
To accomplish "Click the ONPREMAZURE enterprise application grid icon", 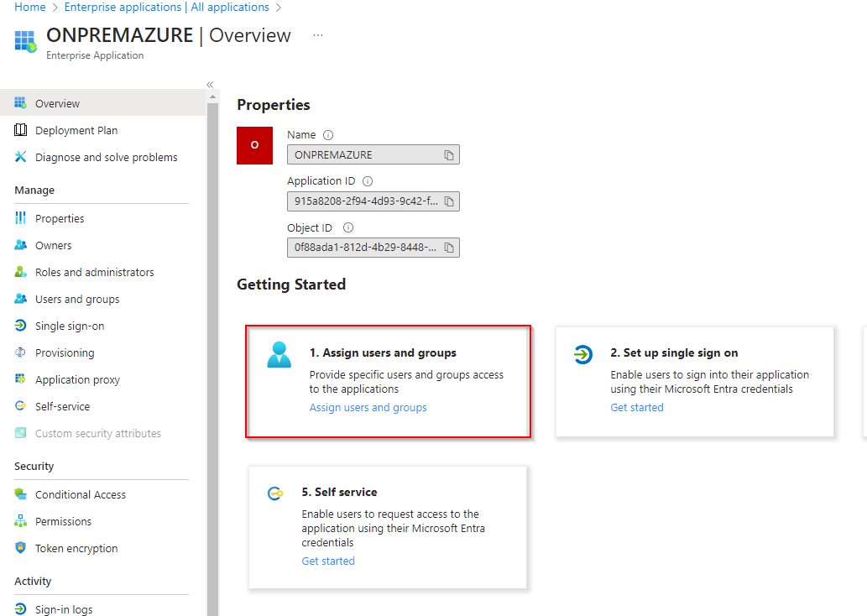I will pos(25,41).
